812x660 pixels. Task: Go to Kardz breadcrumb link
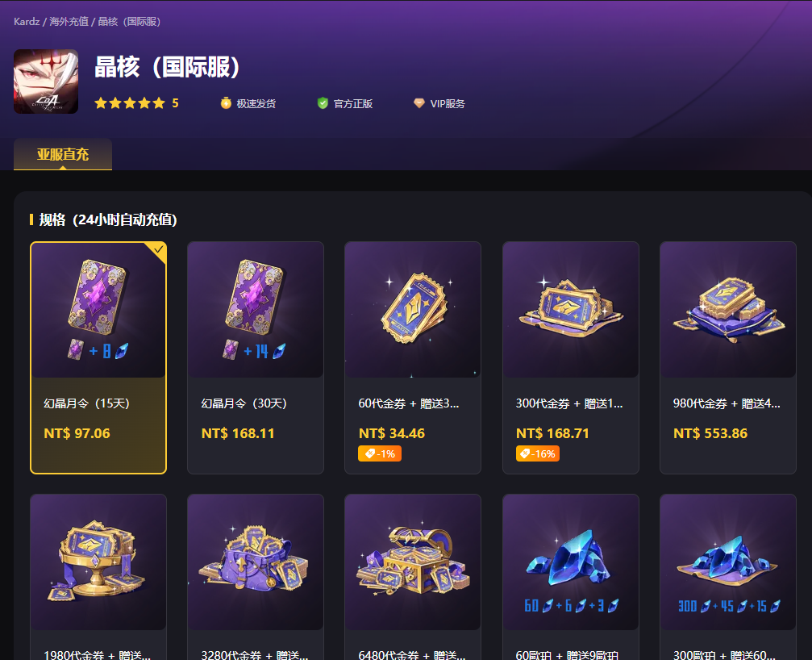(27, 21)
